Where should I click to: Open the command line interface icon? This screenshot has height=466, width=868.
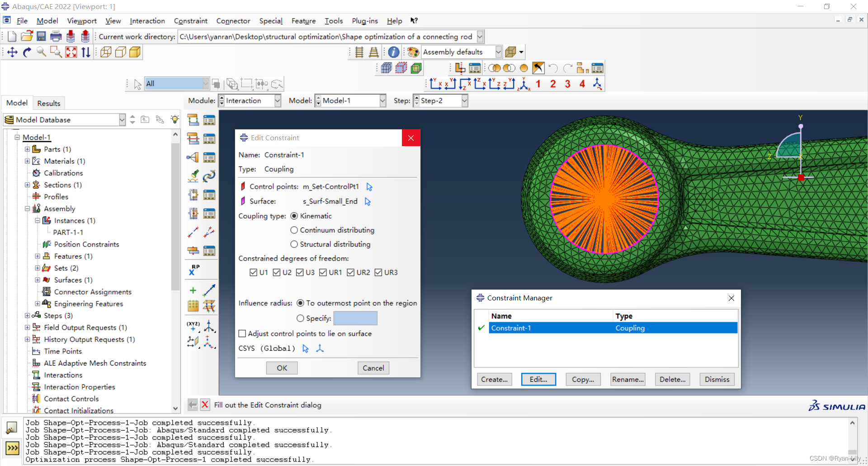12,448
